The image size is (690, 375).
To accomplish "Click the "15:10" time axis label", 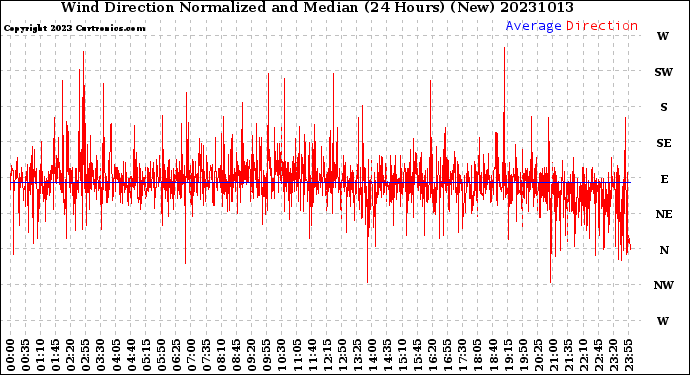I will [402, 355].
